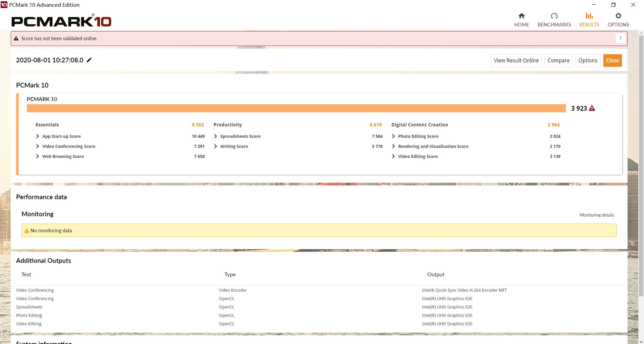This screenshot has width=644, height=344.
Task: Click Intel Quick Sync Video H.264 Encoder MFT
Action: click(464, 290)
